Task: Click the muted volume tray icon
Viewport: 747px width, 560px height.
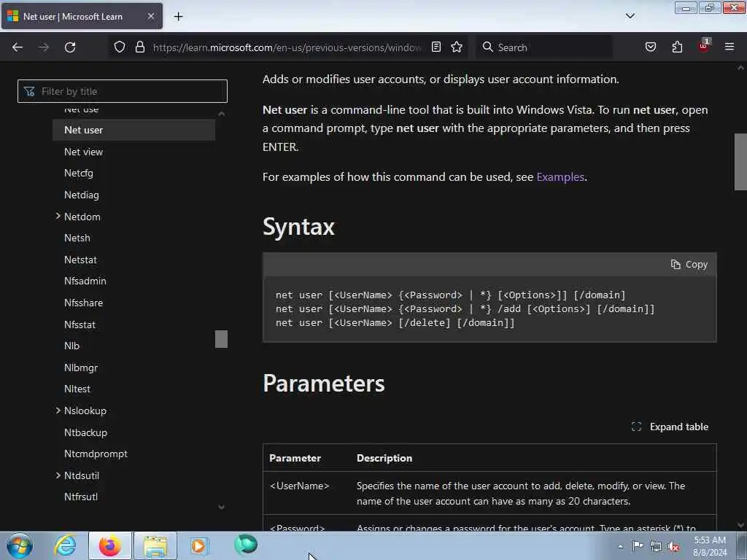Action: click(x=674, y=547)
